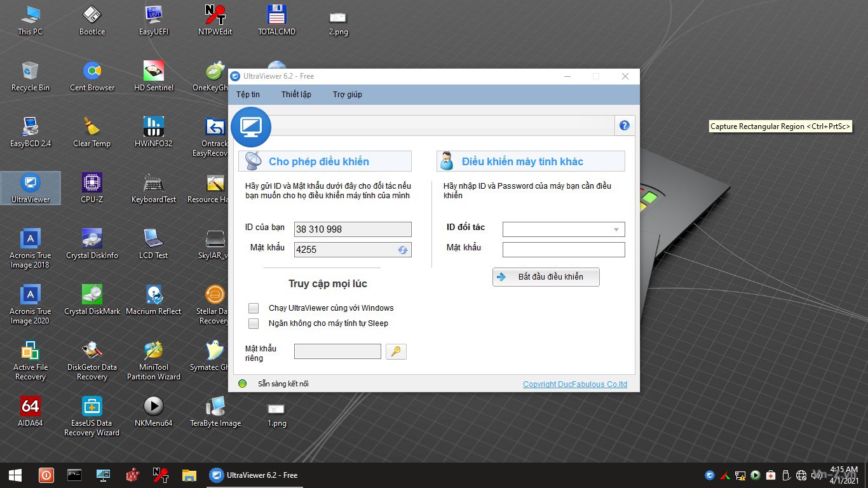Open the Windows Start menu
This screenshot has width=868, height=488.
point(15,475)
